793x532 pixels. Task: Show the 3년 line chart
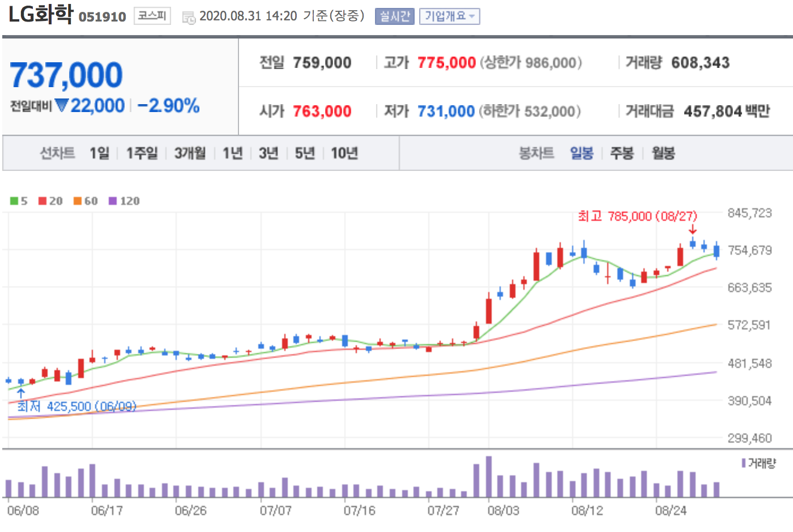click(268, 153)
